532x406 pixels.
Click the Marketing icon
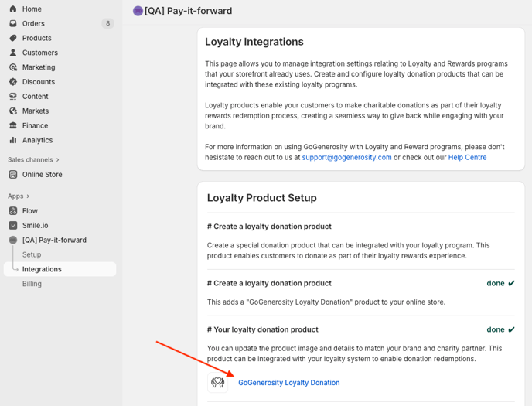(12, 67)
